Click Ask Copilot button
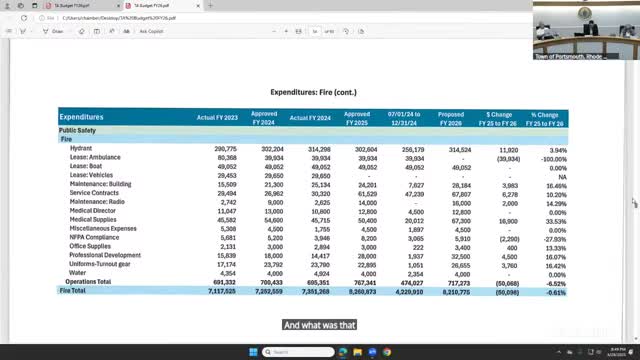This screenshot has width=640, height=360. pos(151,31)
